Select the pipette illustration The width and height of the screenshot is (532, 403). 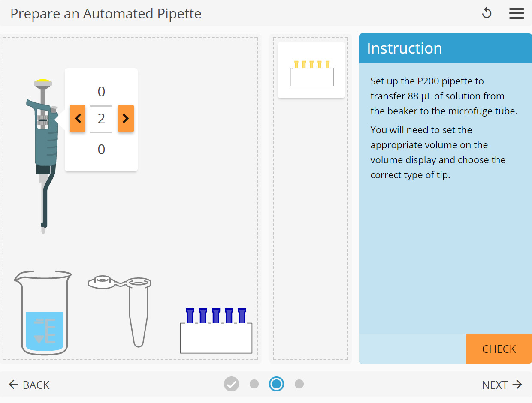(x=43, y=150)
